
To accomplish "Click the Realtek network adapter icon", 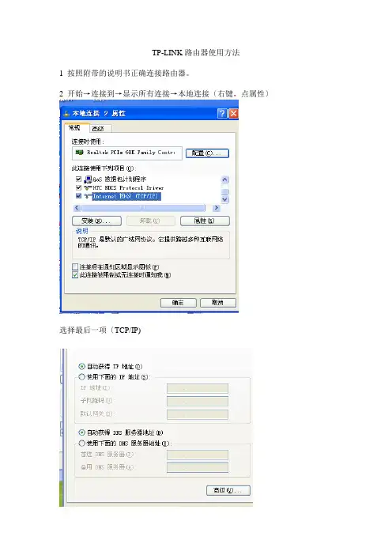I will click(x=79, y=153).
